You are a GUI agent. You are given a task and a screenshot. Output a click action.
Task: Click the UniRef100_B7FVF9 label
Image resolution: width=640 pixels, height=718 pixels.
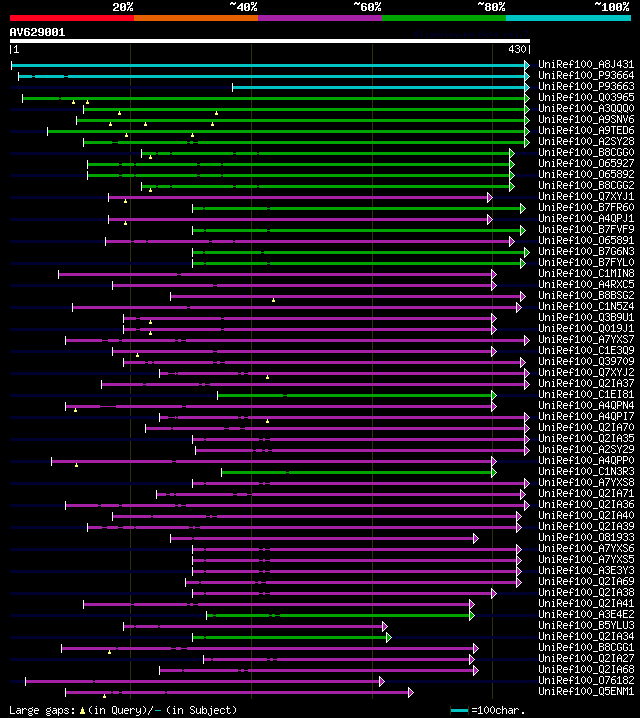tap(586, 229)
